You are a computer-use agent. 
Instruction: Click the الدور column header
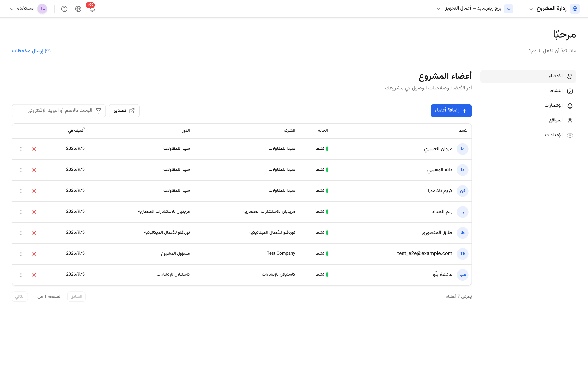[x=186, y=130]
